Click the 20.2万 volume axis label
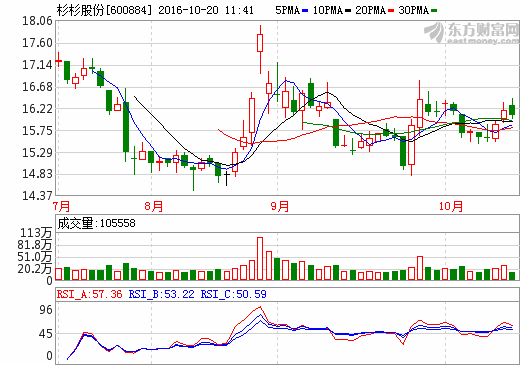 pos(35,269)
